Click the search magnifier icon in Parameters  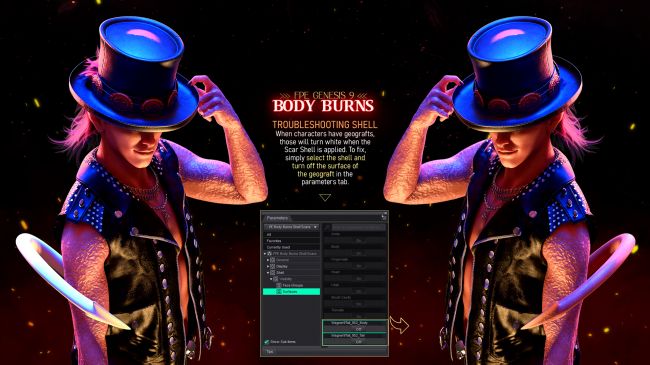click(327, 227)
